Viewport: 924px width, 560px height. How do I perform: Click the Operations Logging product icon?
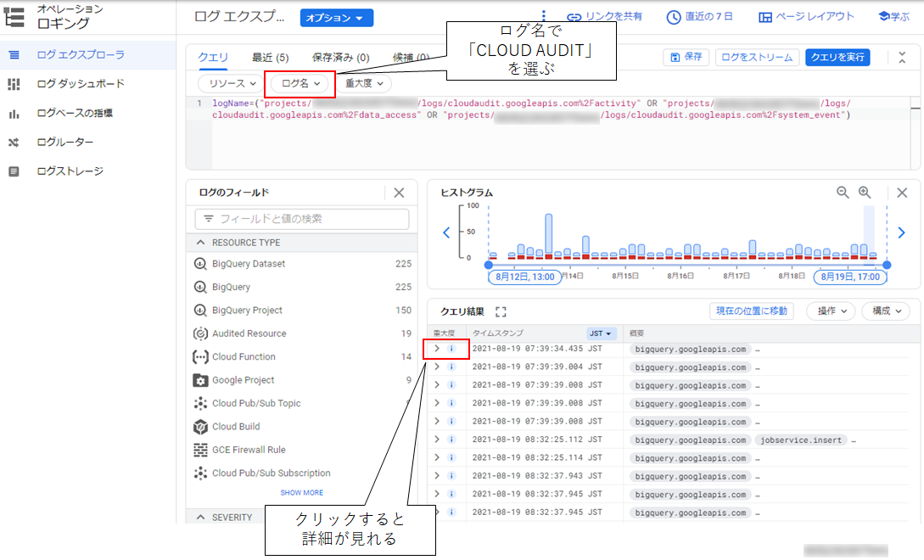[x=14, y=16]
